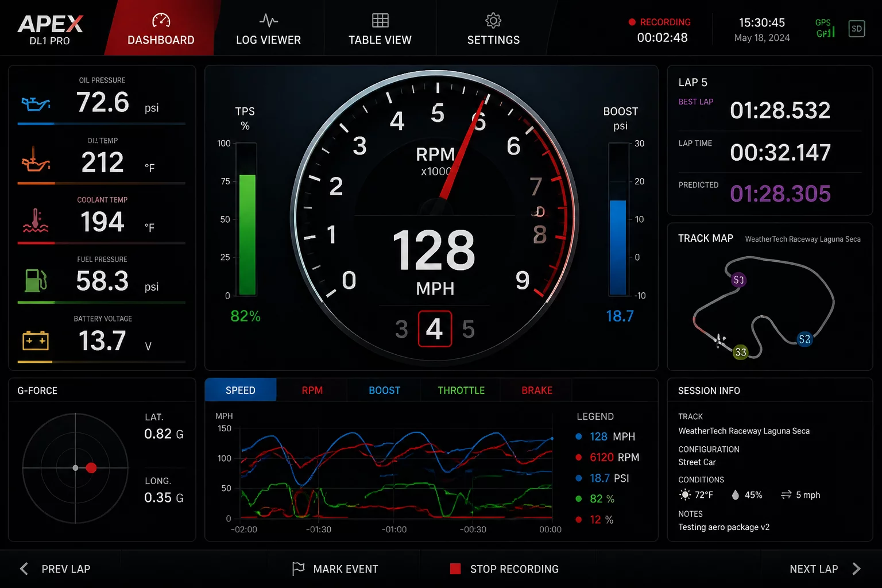Open the Settings tab

click(x=493, y=29)
